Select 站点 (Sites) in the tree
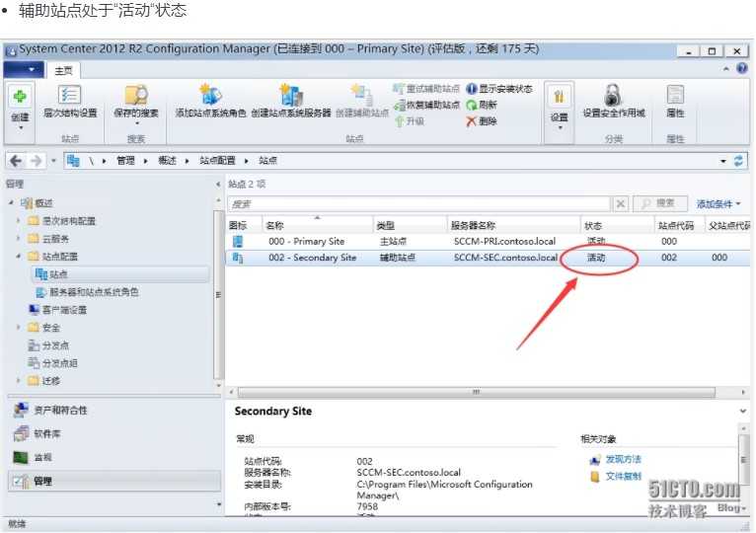Viewport: 756px width, 533px height. click(58, 274)
